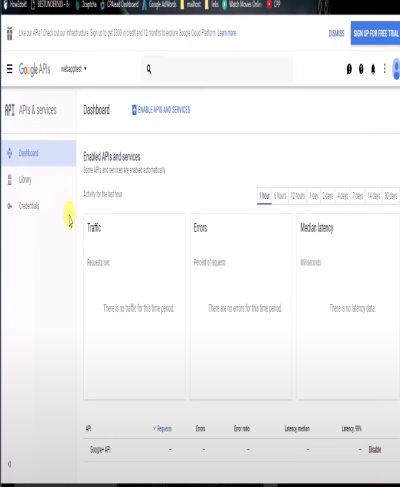
Task: Open Dashboard in the sidebar
Action: click(38, 153)
